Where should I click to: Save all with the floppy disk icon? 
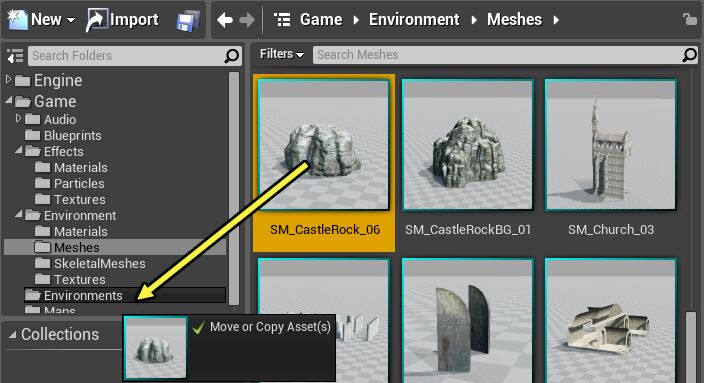(188, 21)
